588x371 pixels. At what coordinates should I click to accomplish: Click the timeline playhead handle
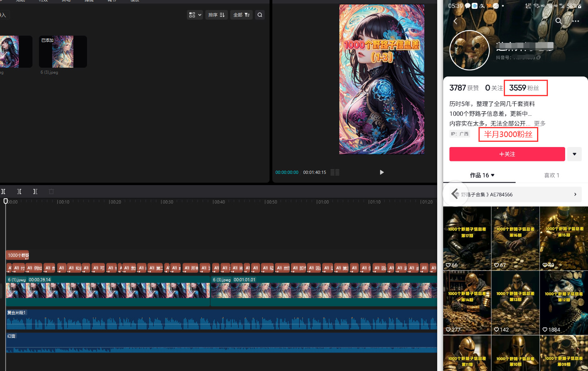[x=6, y=201]
